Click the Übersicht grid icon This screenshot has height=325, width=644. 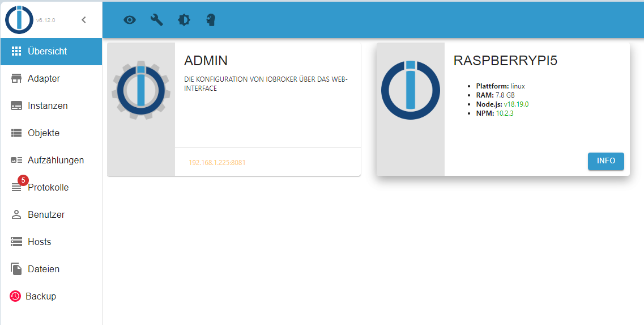click(16, 51)
